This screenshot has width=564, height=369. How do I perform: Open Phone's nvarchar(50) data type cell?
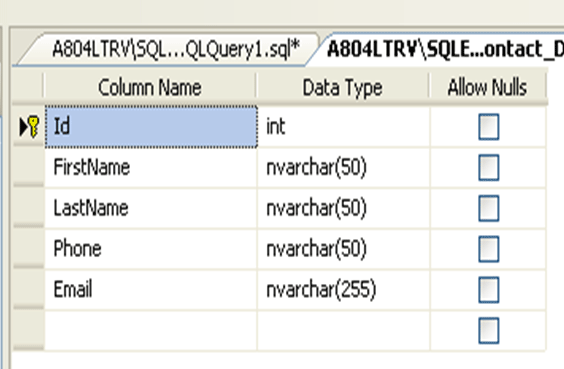coord(344,249)
